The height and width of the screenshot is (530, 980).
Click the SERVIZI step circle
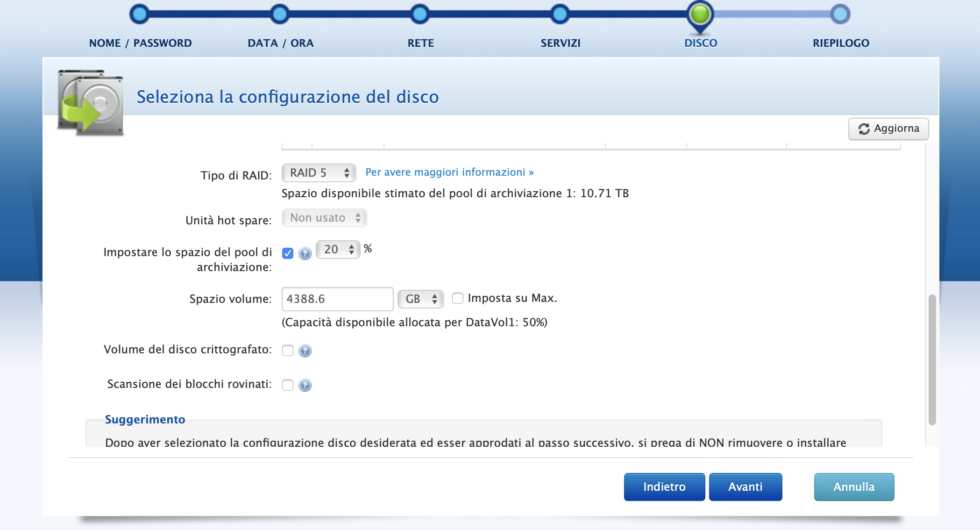560,14
